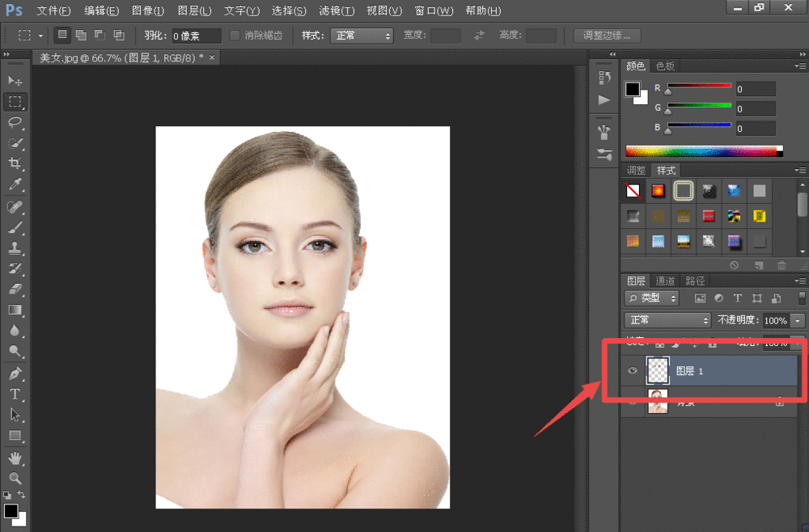Click the 调整边缘 button
Image resolution: width=809 pixels, height=532 pixels.
click(607, 36)
